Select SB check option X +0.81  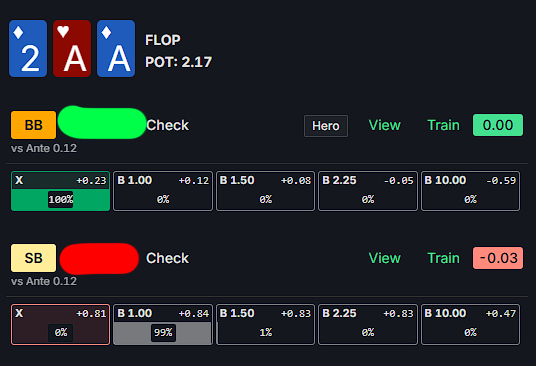click(x=61, y=324)
